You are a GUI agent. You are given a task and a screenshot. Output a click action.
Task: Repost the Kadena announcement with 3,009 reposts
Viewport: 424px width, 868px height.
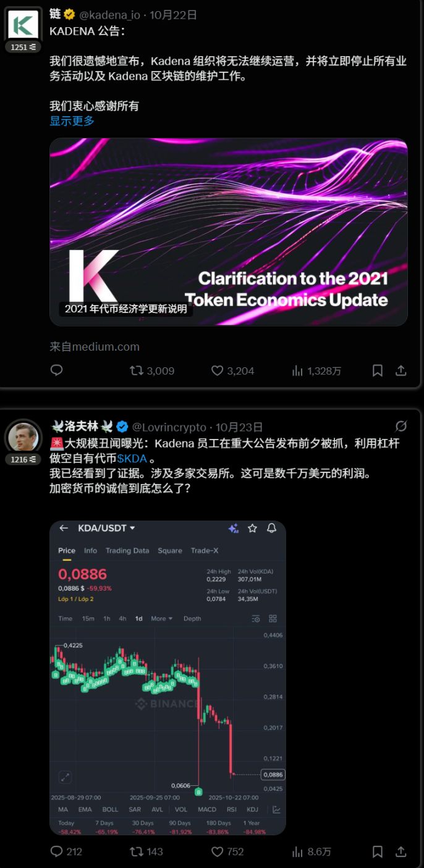pos(152,370)
